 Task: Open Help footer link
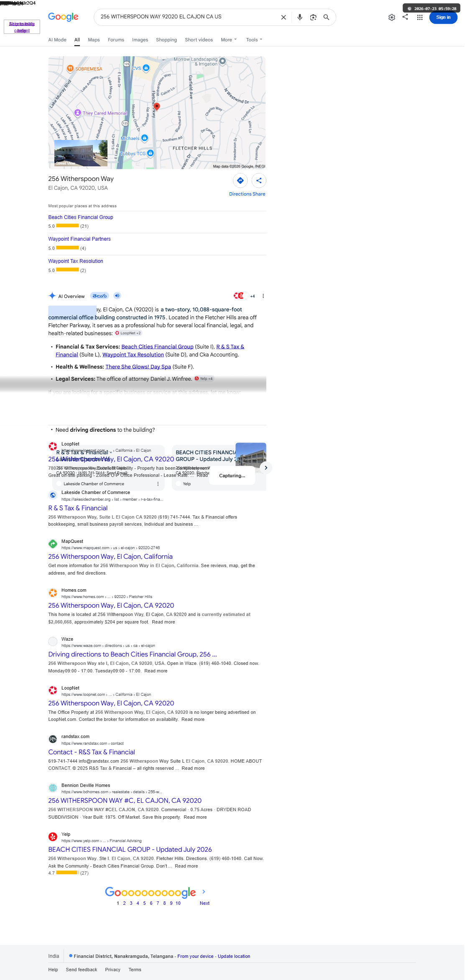(53, 970)
